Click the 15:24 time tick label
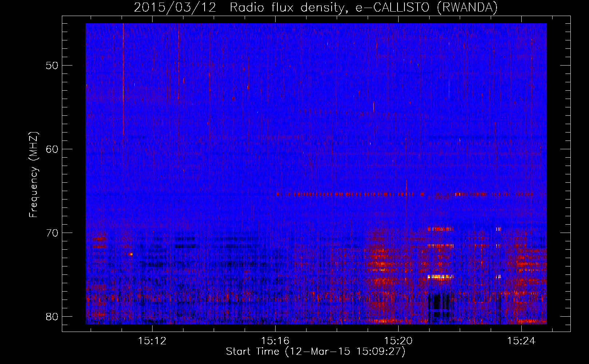Screen dimensions: 589x364 (521, 341)
